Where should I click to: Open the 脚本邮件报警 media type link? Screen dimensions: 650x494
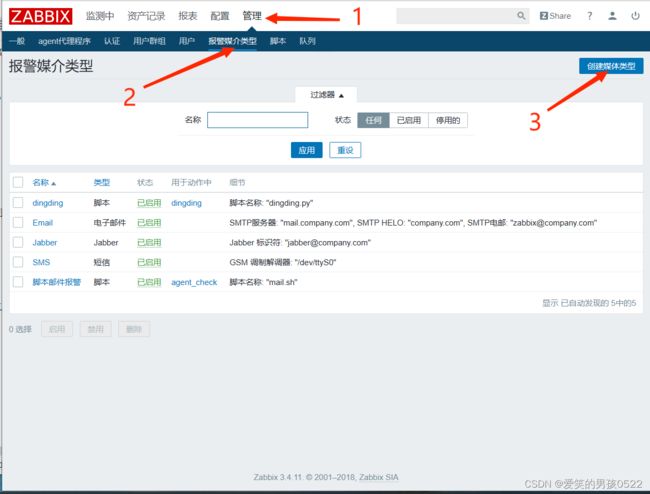[57, 282]
